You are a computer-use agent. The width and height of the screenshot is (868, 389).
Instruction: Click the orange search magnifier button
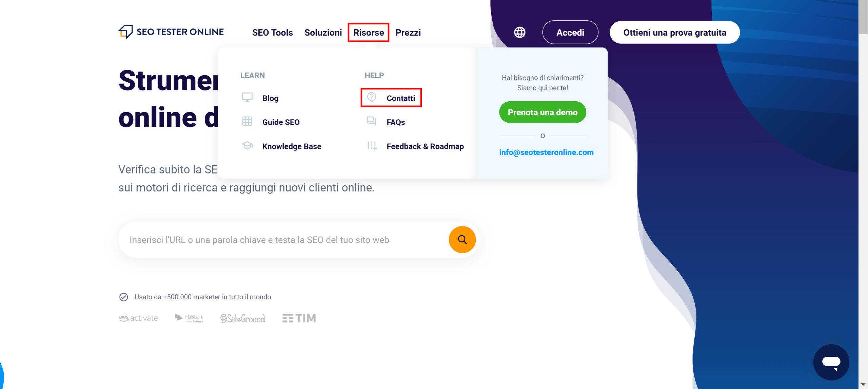point(462,240)
